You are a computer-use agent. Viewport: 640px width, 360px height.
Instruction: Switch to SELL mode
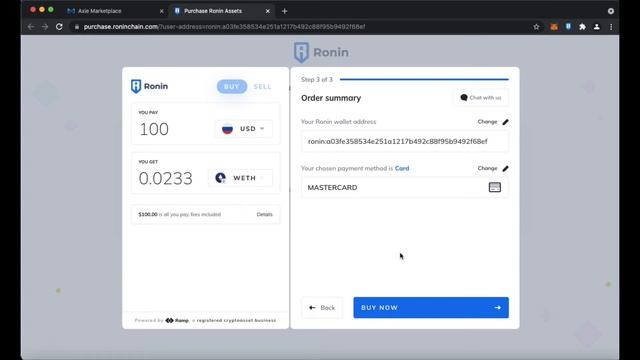[262, 87]
